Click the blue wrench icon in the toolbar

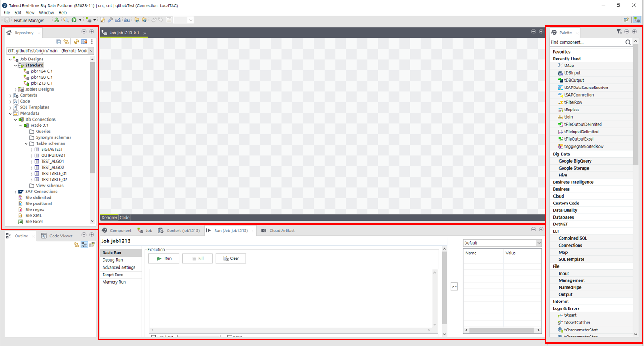110,20
